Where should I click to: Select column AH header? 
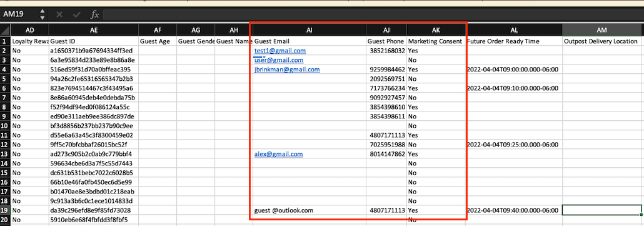coord(234,30)
